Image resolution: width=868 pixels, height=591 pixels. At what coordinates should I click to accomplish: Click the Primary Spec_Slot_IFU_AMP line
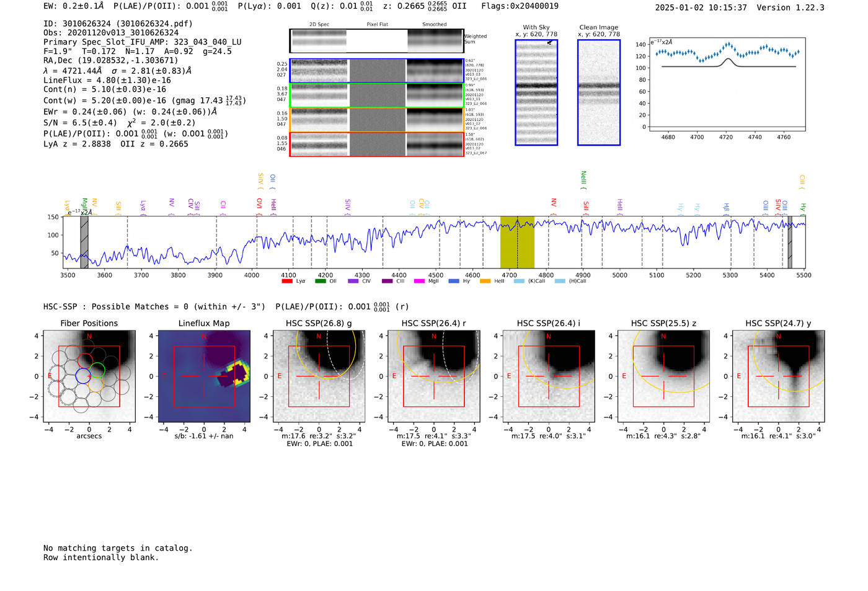point(143,42)
